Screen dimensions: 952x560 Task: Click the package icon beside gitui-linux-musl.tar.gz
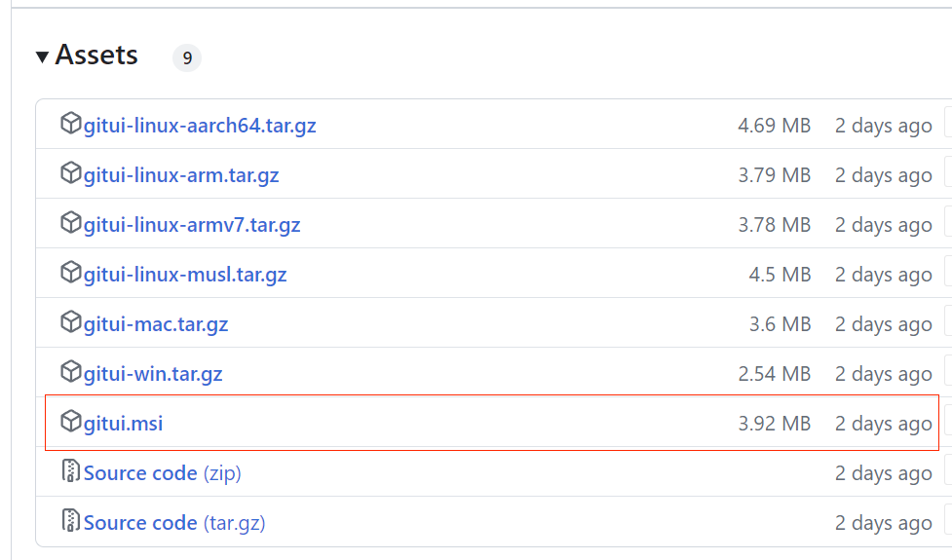(x=70, y=273)
